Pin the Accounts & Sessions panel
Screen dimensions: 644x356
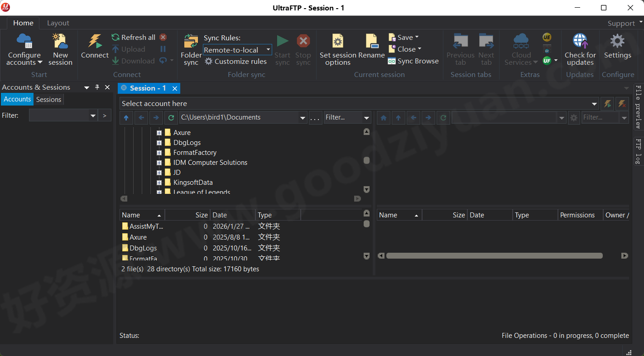97,87
